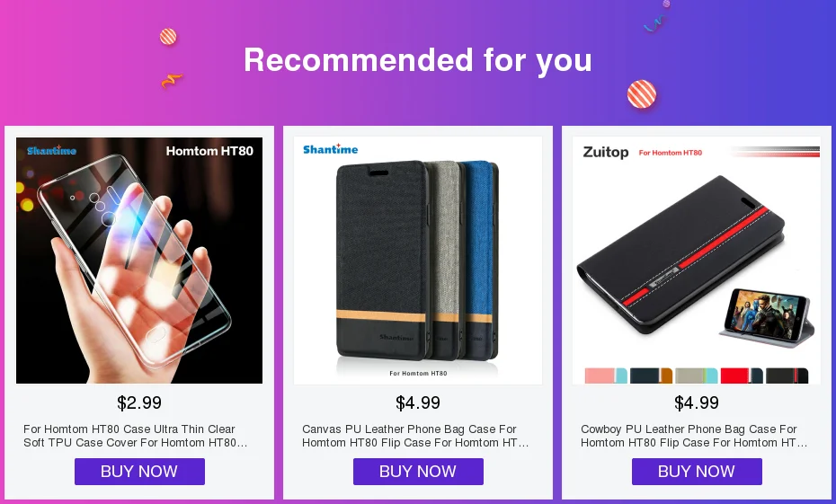Open the 'For Homtom HT80 Case Ultra Thin' title
This screenshot has width=836, height=504.
tap(136, 436)
